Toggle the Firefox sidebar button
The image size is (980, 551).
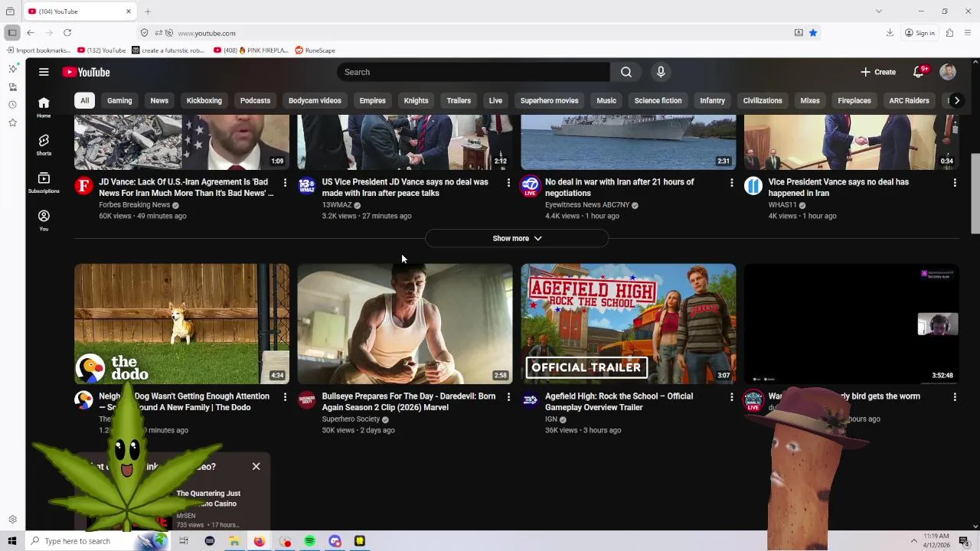pos(11,33)
